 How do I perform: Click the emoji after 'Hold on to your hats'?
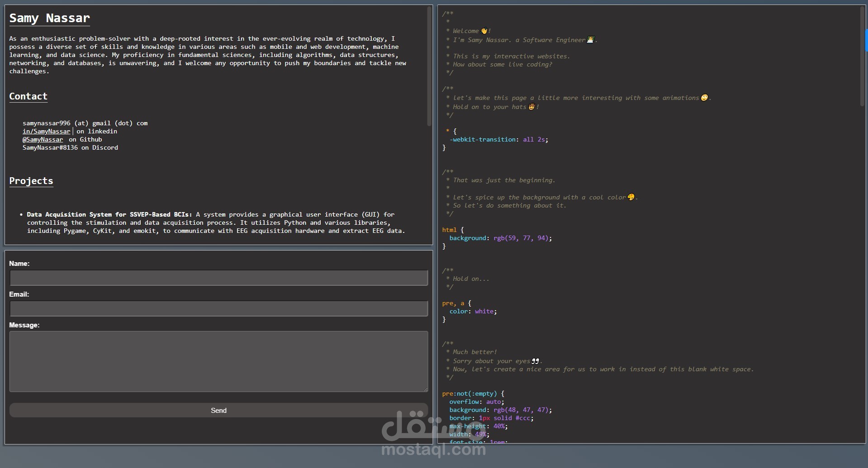tap(531, 107)
